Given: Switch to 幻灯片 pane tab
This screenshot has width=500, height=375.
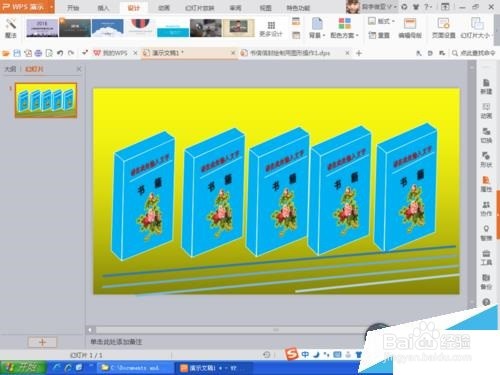Looking at the screenshot, I should tap(34, 69).
